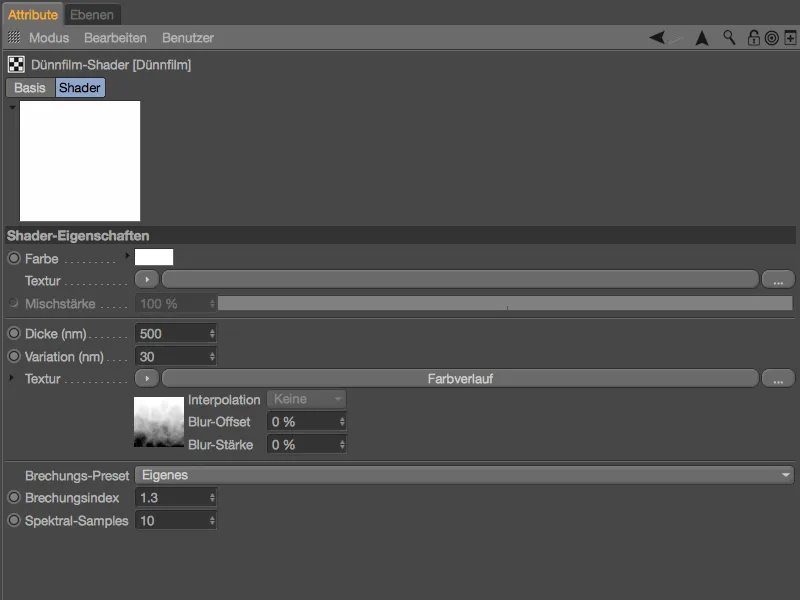The image size is (800, 600).
Task: Click the circular target mode icon
Action: pyautogui.click(x=772, y=38)
